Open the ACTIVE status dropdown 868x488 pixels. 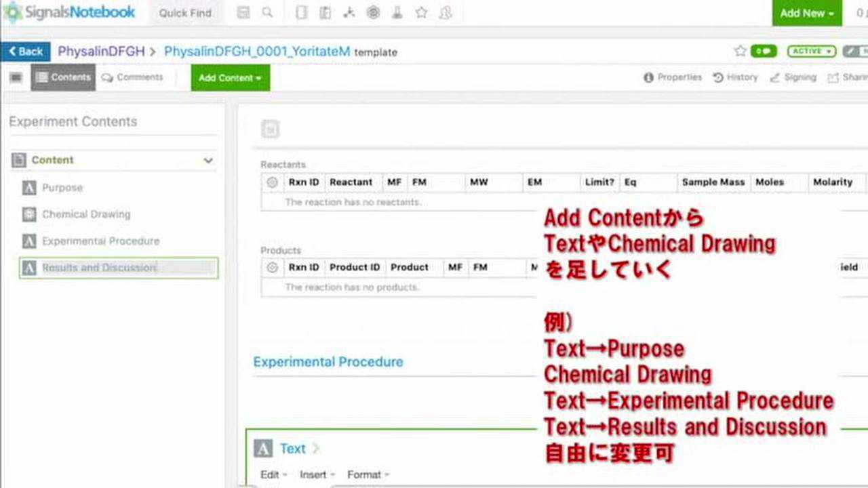(x=811, y=51)
